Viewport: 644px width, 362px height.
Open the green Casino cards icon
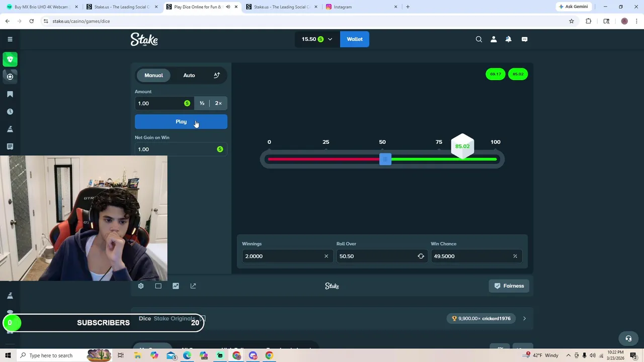[10, 59]
